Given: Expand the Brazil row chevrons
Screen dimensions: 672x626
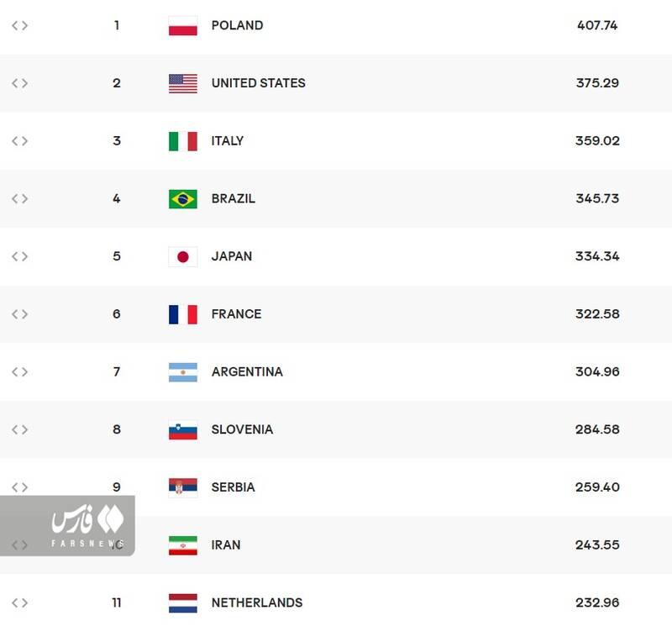Looking at the screenshot, I should click(x=19, y=198).
